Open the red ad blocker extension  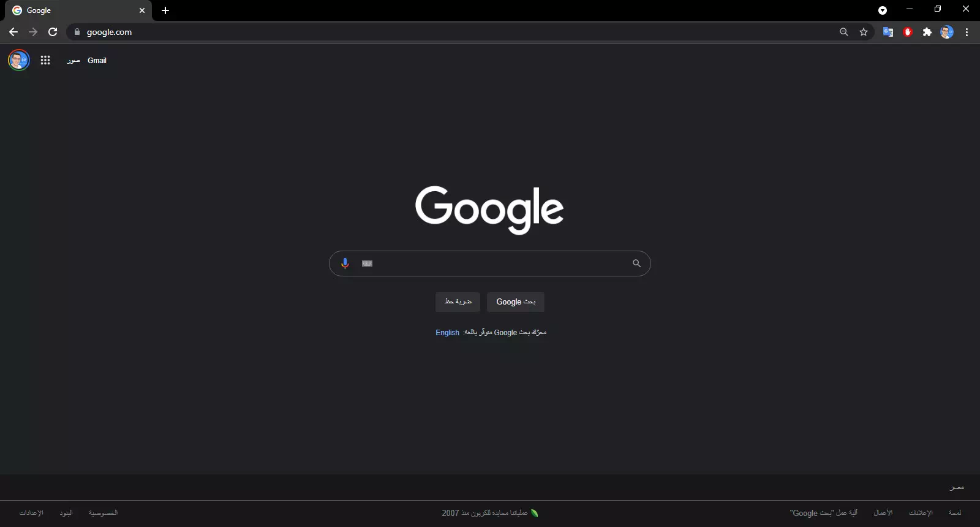[x=908, y=32]
